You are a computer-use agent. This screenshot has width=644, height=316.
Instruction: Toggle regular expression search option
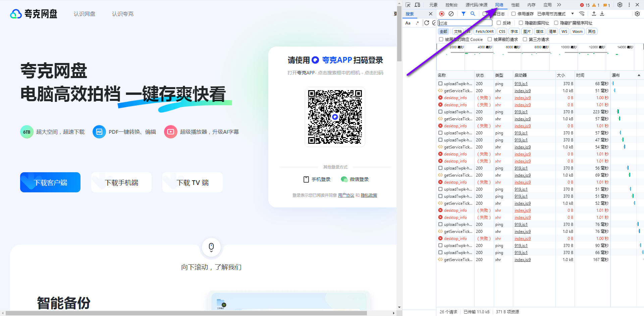(x=417, y=23)
